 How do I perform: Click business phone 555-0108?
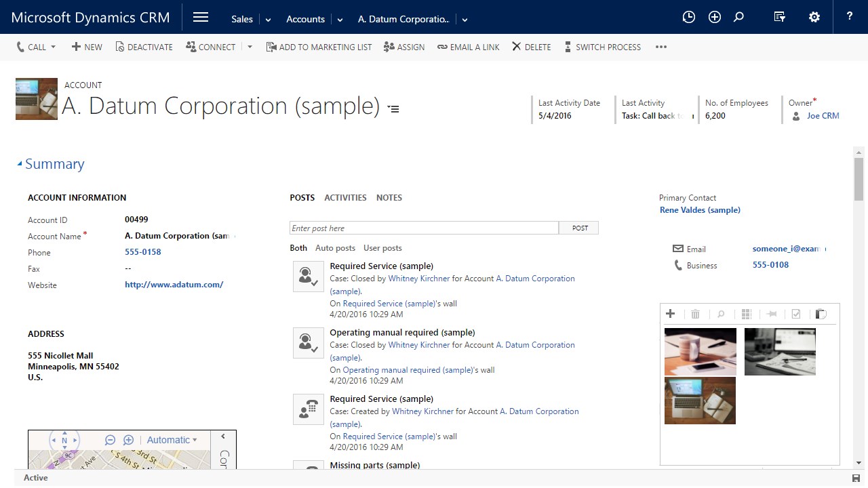point(770,265)
